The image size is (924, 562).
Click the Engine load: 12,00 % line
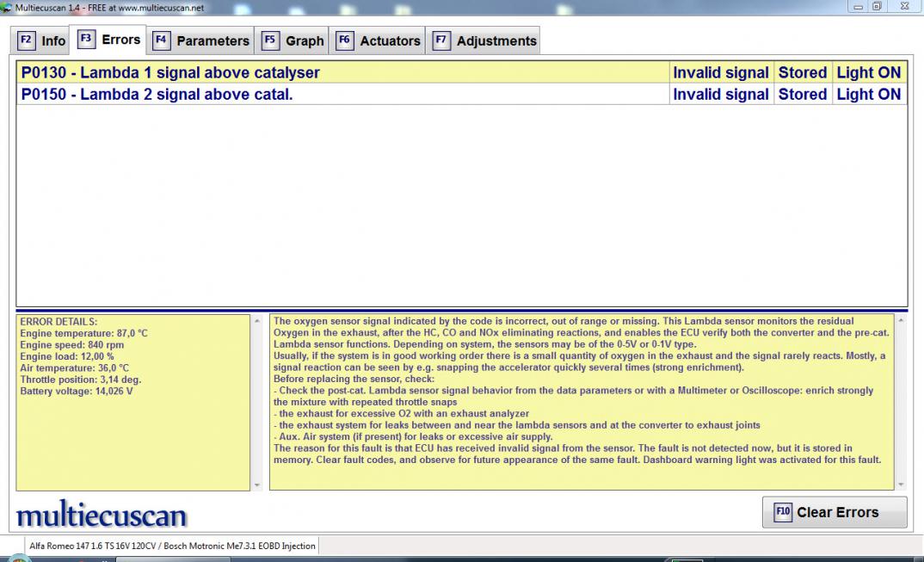pos(67,356)
